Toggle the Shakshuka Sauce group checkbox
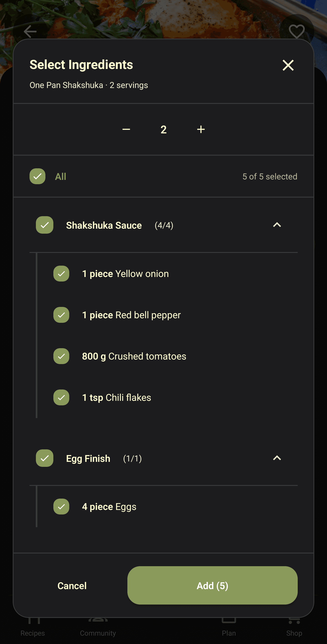Viewport: 327px width, 644px height. click(x=45, y=225)
